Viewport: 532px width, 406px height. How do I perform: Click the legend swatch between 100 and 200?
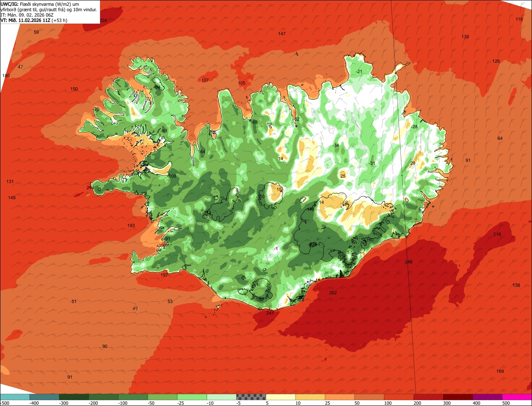click(x=399, y=397)
